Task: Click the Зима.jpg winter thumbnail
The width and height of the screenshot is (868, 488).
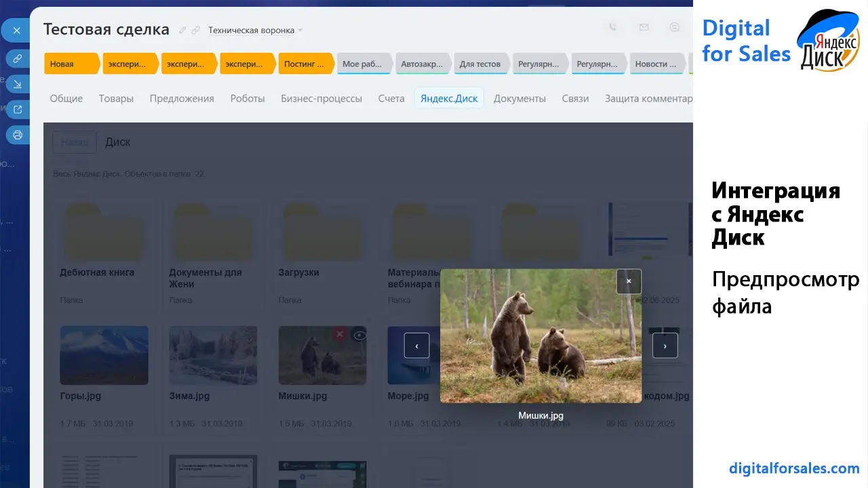Action: point(213,355)
